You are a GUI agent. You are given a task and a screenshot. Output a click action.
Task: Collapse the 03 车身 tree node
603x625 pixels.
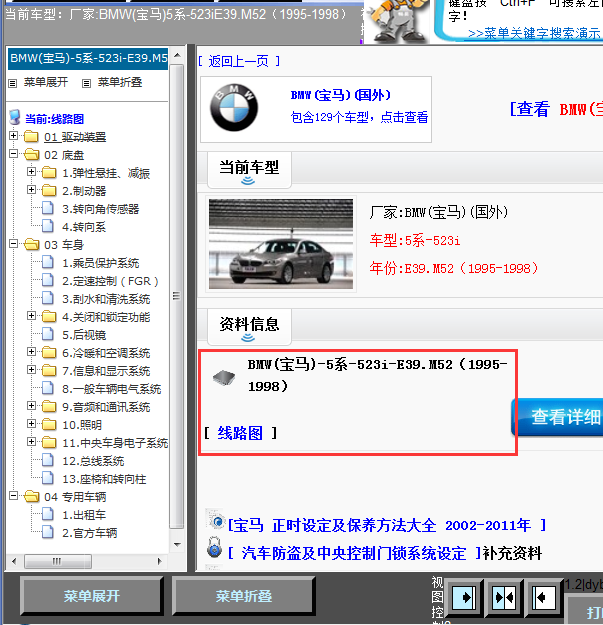point(14,243)
